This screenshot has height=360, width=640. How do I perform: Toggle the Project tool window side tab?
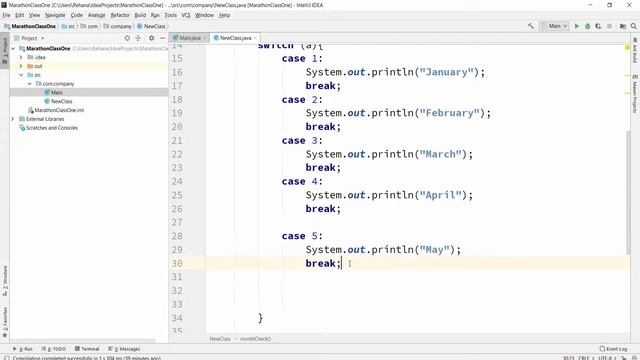(x=5, y=51)
